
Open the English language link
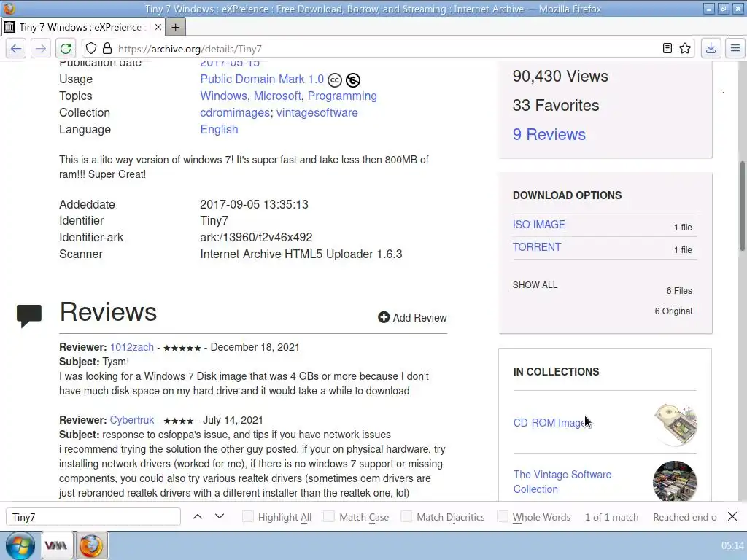[219, 130]
